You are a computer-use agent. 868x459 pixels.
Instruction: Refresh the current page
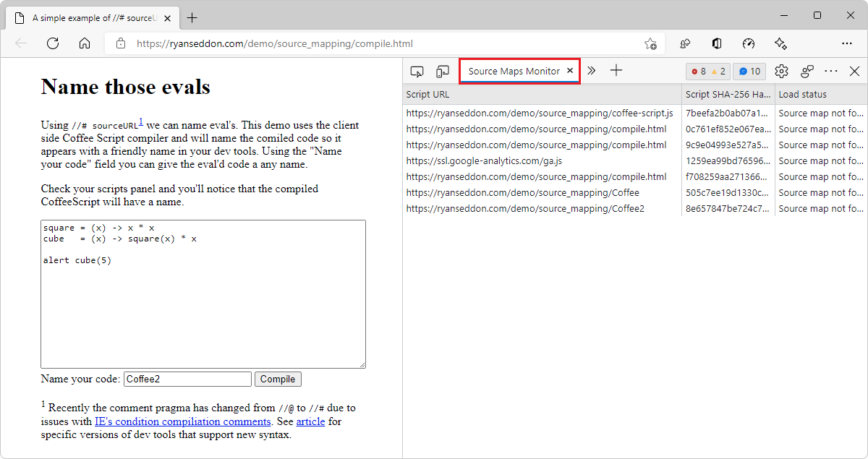[x=52, y=43]
